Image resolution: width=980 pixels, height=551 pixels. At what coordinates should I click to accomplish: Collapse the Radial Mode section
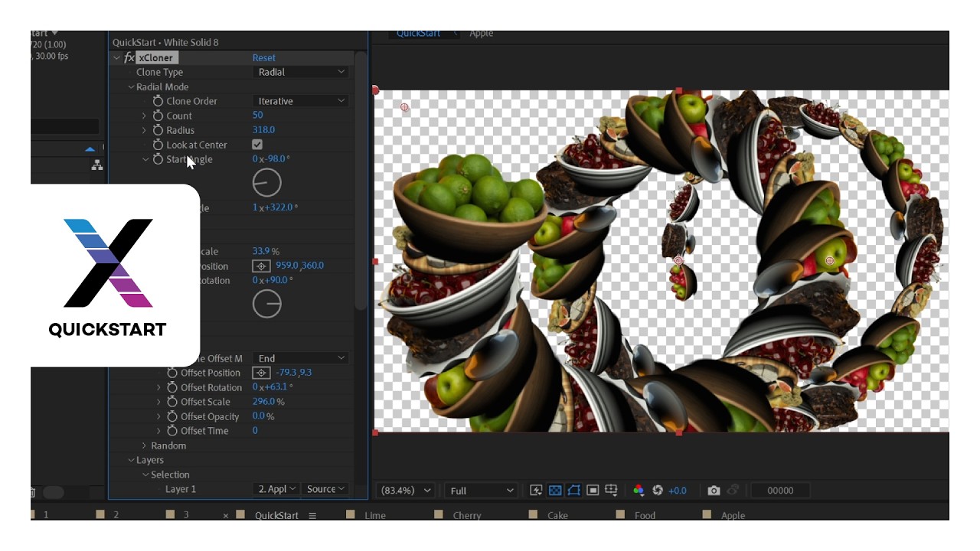131,86
